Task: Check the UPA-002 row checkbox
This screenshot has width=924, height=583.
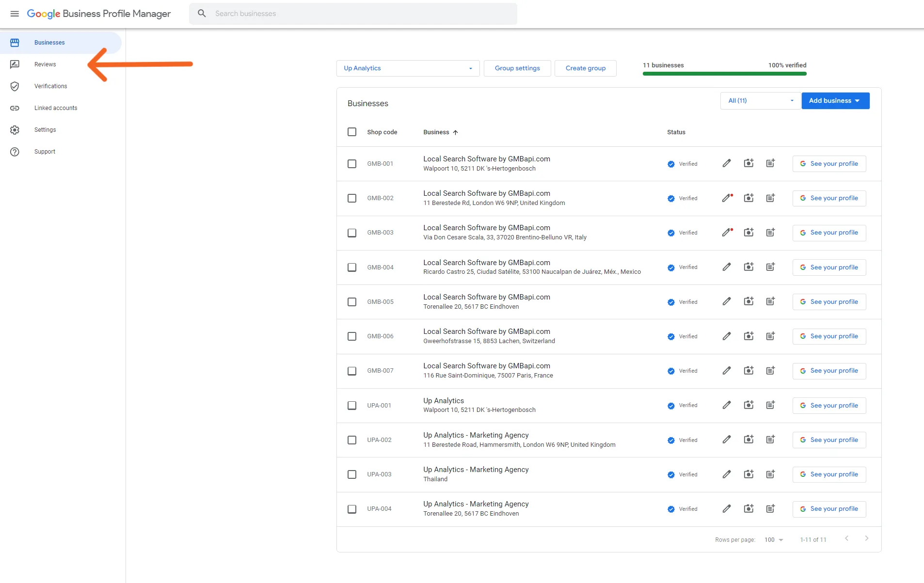Action: [352, 440]
